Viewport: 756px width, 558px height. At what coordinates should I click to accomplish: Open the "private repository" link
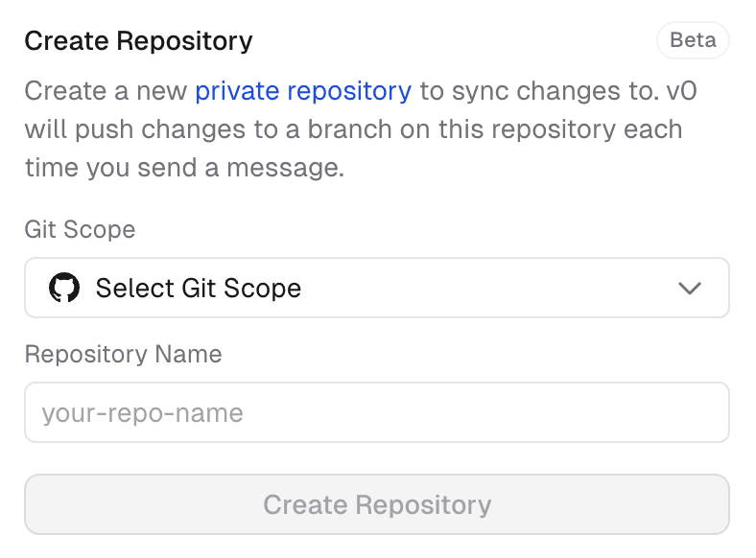click(x=303, y=92)
